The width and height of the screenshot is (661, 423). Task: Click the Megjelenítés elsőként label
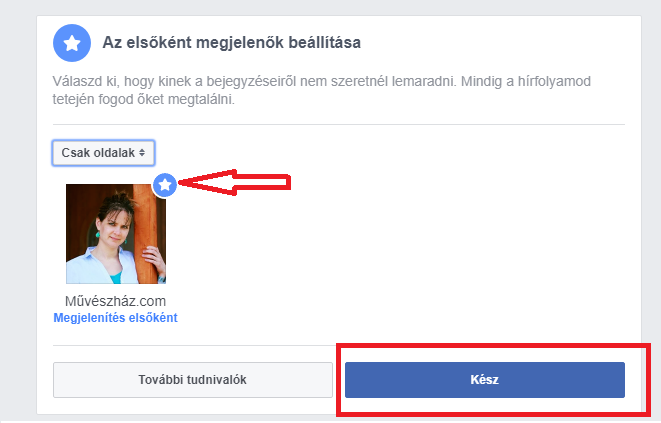pos(116,318)
